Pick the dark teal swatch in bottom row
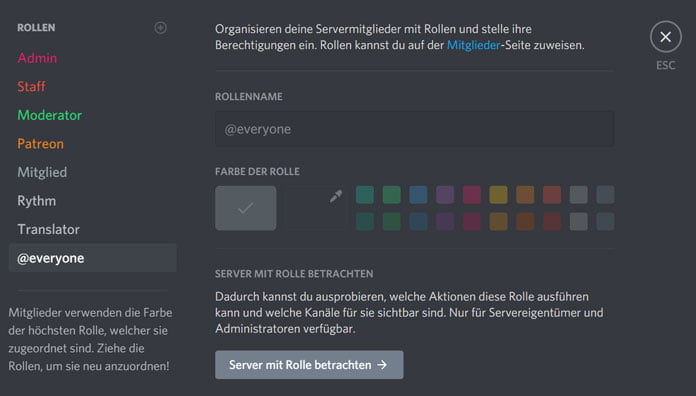Screen dimensions: 696x396 [365, 222]
